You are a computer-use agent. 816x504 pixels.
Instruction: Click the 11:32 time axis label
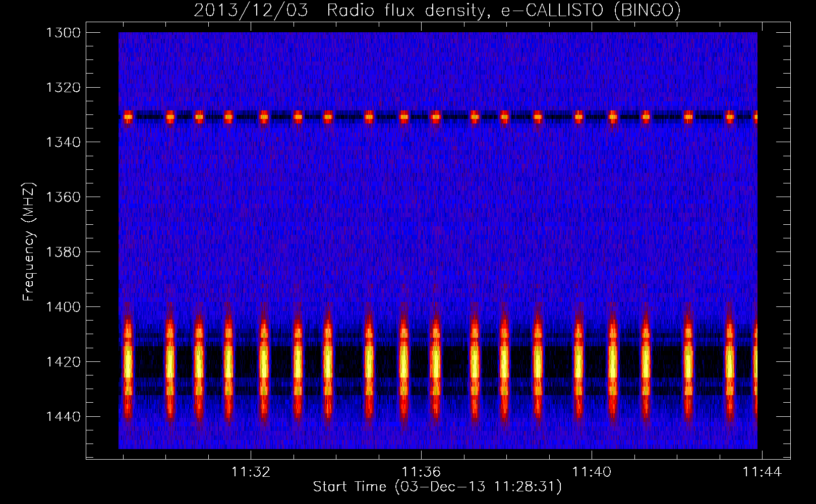pyautogui.click(x=251, y=472)
